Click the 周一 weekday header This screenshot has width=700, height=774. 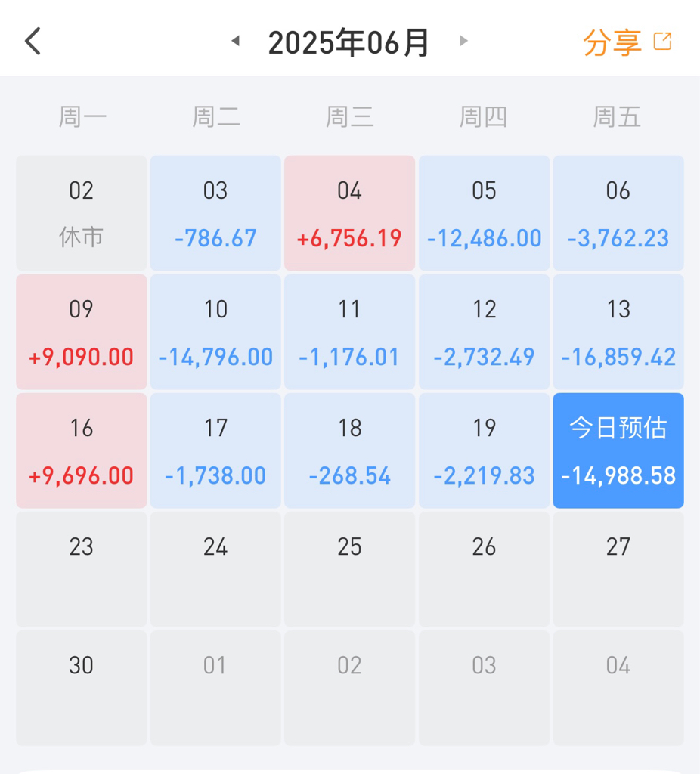(82, 117)
